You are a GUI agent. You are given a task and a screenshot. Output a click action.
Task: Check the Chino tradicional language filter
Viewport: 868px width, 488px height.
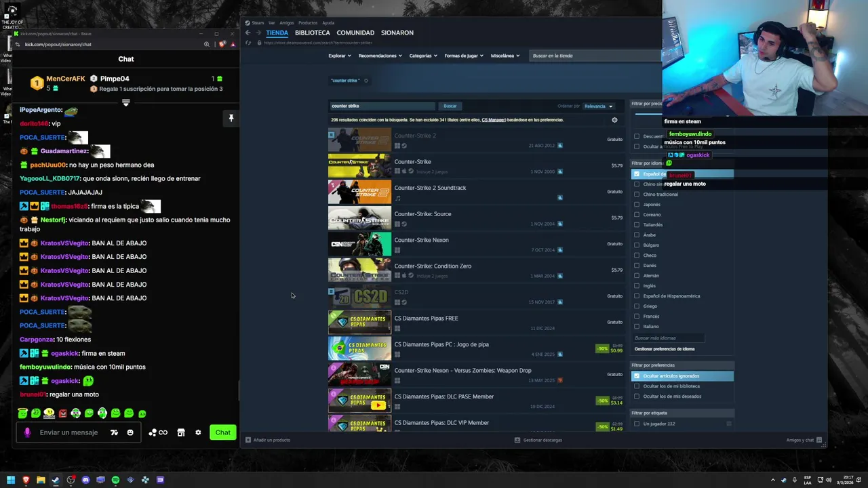tap(636, 195)
